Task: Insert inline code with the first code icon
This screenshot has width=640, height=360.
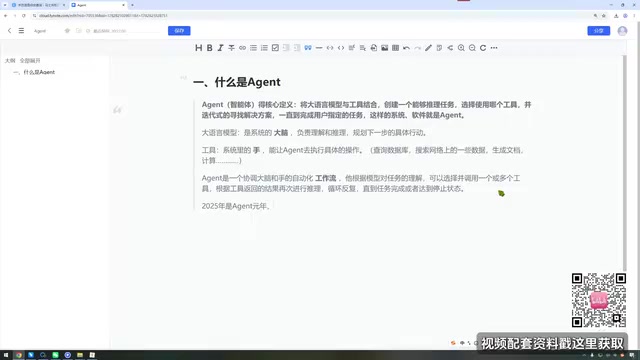Action: 330,48
